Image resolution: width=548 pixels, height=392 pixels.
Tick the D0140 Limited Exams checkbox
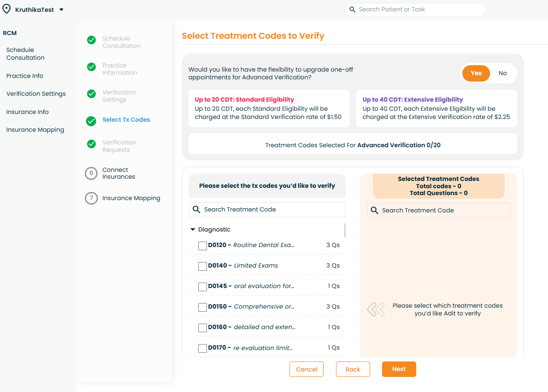pyautogui.click(x=203, y=266)
